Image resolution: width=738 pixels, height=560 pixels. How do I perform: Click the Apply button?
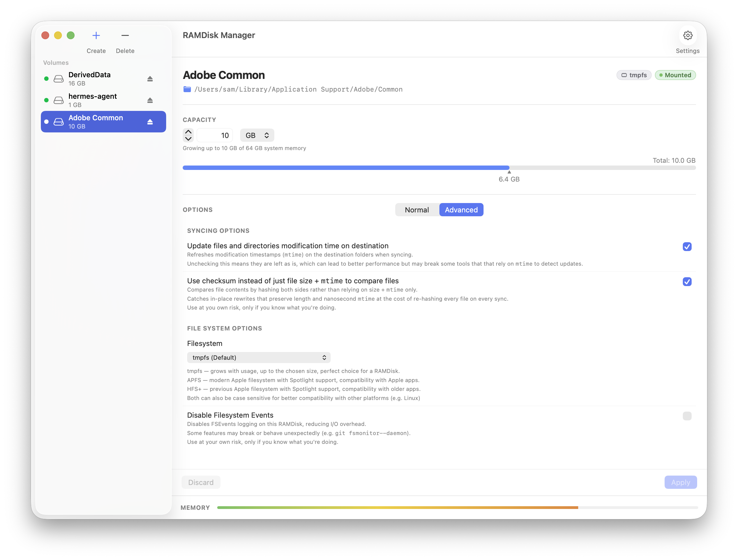(680, 482)
